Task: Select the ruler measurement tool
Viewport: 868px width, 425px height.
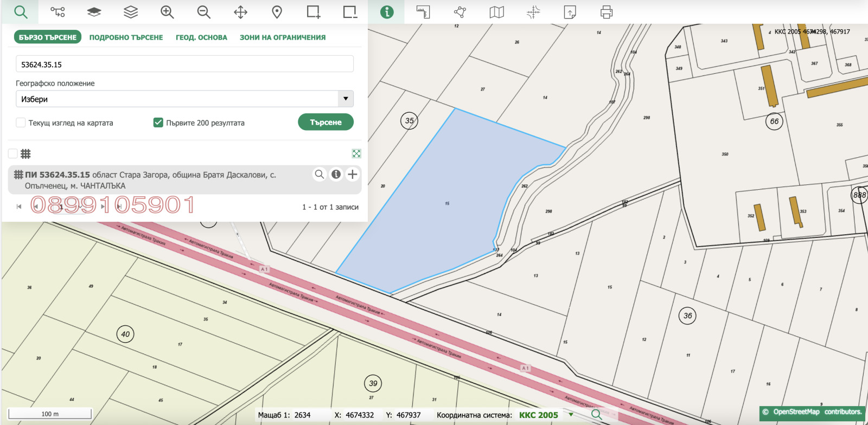Action: point(423,12)
